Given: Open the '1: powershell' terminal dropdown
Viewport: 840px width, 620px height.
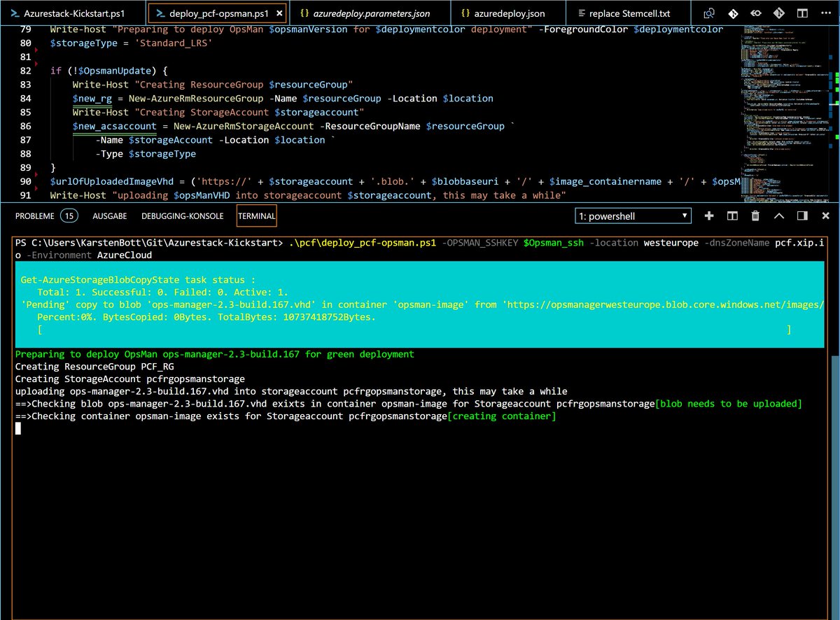Looking at the screenshot, I should click(x=633, y=216).
